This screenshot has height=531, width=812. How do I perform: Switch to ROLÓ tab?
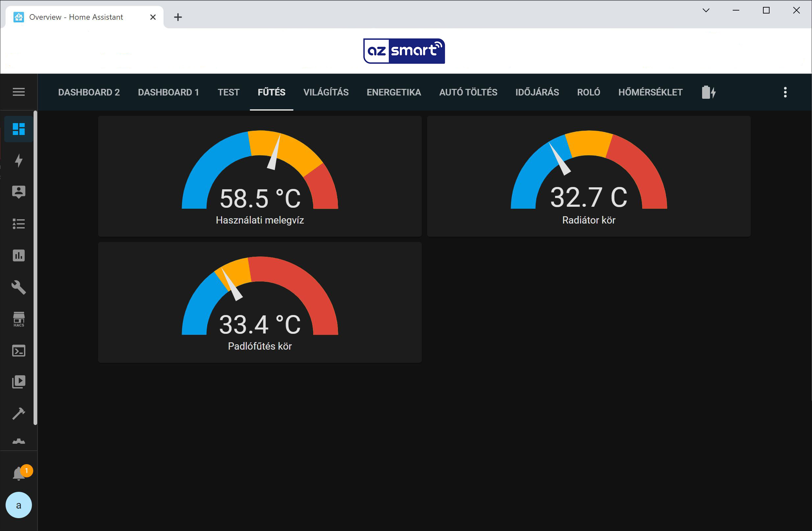[x=589, y=92]
